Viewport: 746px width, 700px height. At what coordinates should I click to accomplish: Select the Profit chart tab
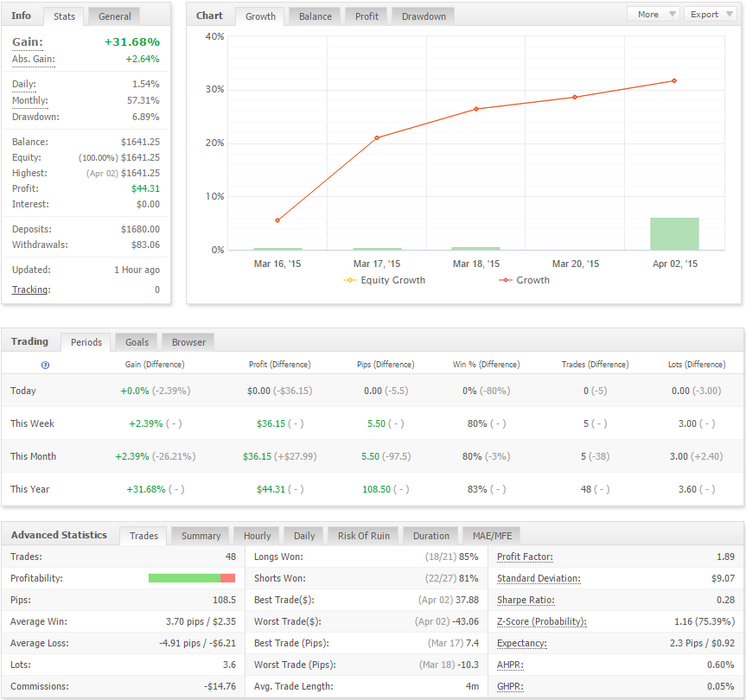pos(367,16)
